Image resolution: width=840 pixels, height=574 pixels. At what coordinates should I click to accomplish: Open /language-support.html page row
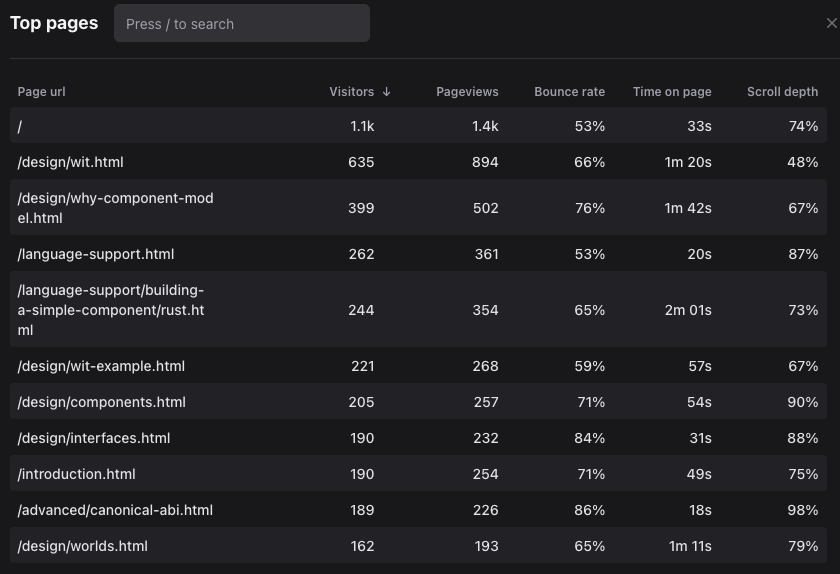tap(96, 254)
